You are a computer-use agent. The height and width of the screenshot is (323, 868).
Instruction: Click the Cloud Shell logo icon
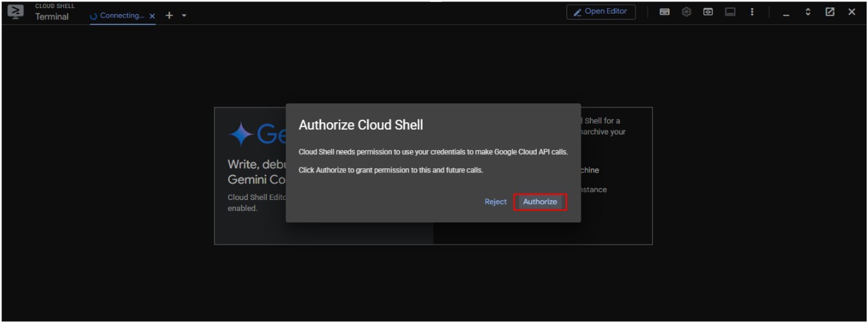(x=15, y=11)
